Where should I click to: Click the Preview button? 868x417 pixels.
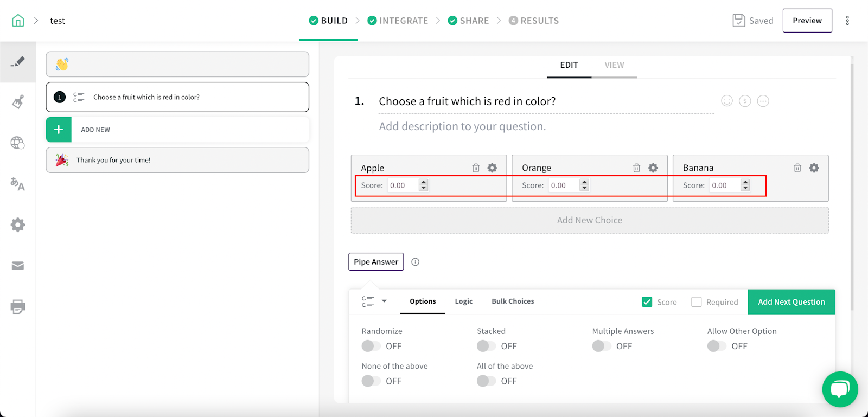pos(807,21)
